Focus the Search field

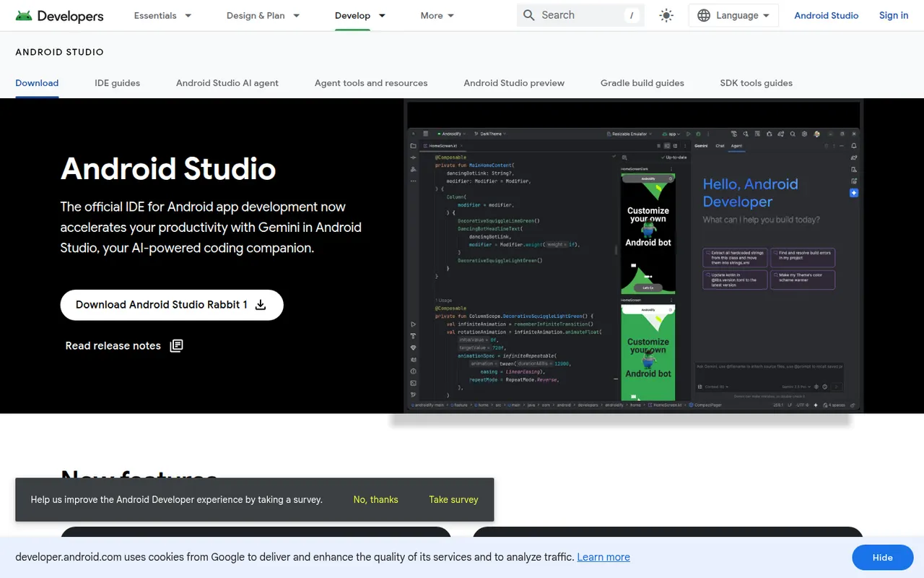coord(579,15)
